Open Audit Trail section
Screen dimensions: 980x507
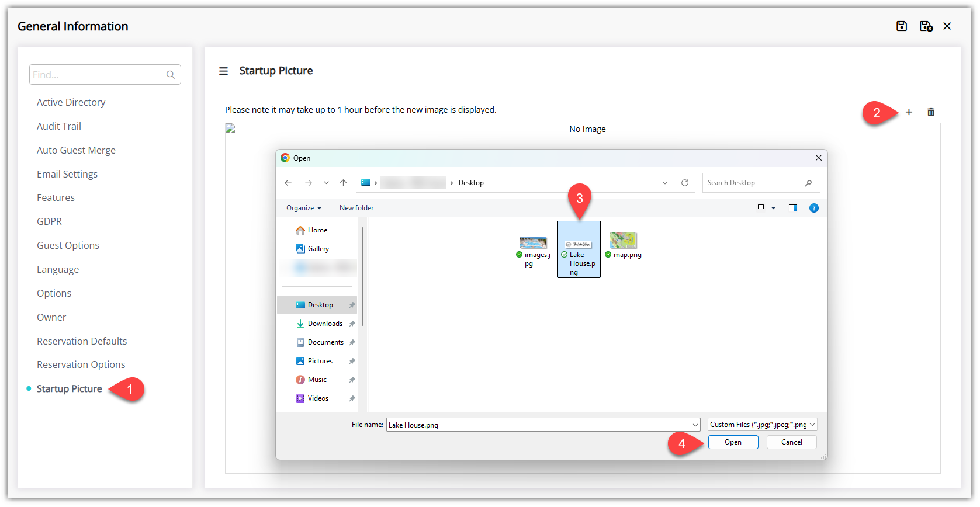tap(59, 126)
